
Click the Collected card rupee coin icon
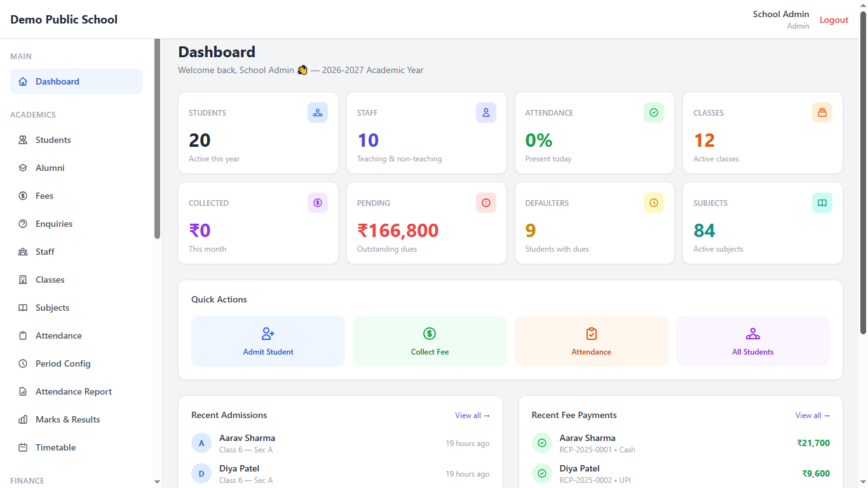(318, 203)
